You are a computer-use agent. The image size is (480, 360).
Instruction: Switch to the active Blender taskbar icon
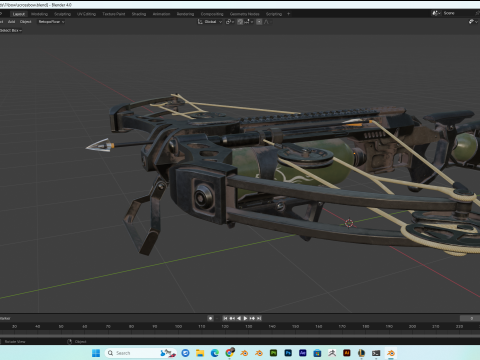[x=391, y=353]
